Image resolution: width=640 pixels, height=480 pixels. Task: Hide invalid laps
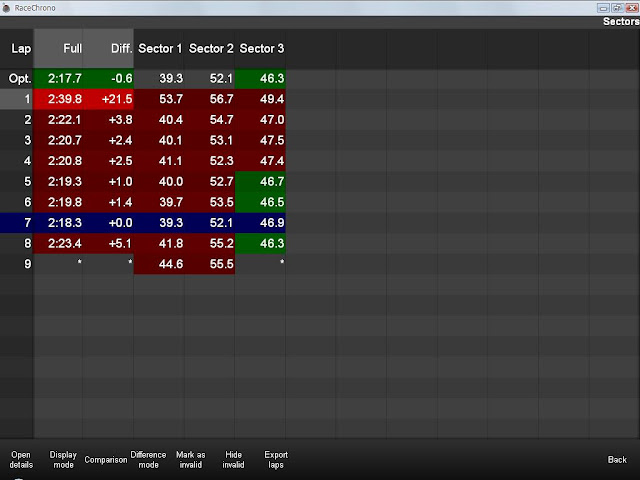(x=233, y=460)
